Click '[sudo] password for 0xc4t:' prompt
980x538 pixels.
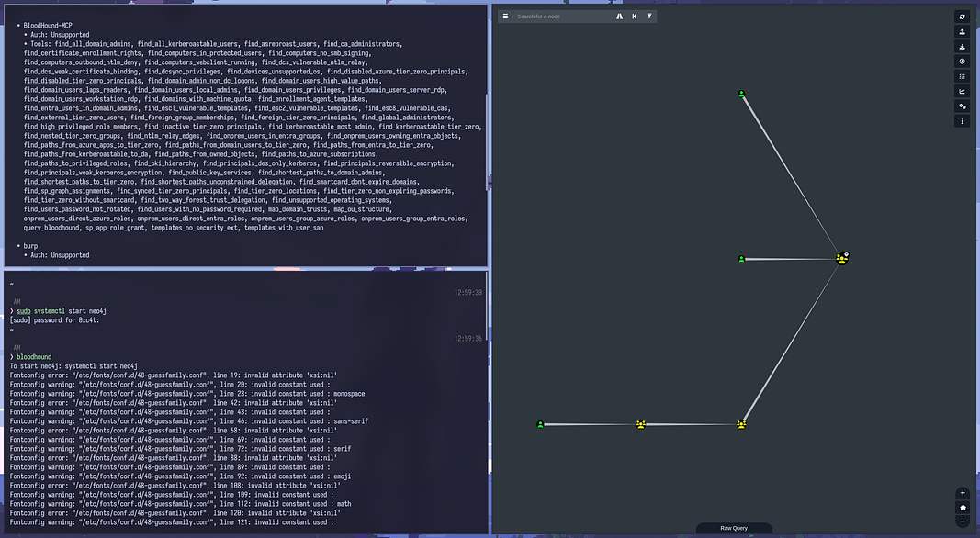tap(54, 320)
